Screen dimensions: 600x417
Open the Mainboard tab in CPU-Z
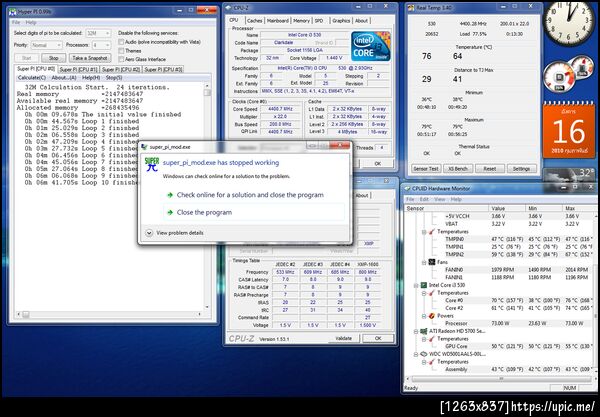tap(278, 21)
